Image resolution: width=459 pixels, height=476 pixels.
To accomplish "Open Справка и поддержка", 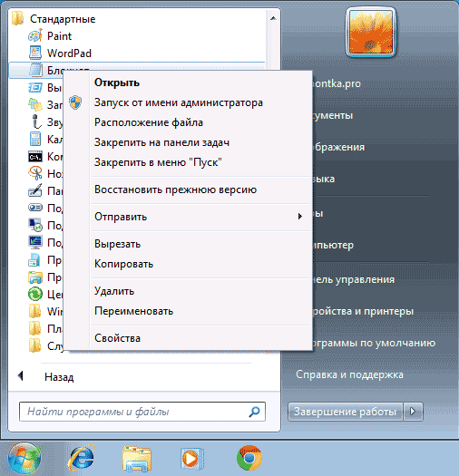I will (349, 374).
